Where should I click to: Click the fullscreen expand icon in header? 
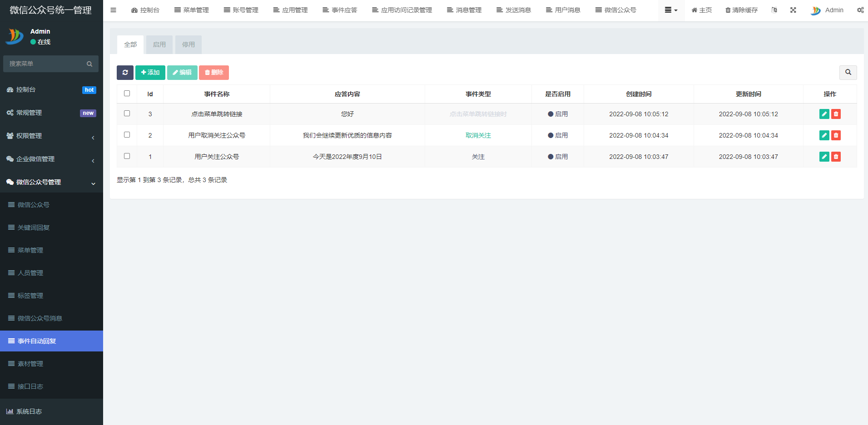pos(793,10)
